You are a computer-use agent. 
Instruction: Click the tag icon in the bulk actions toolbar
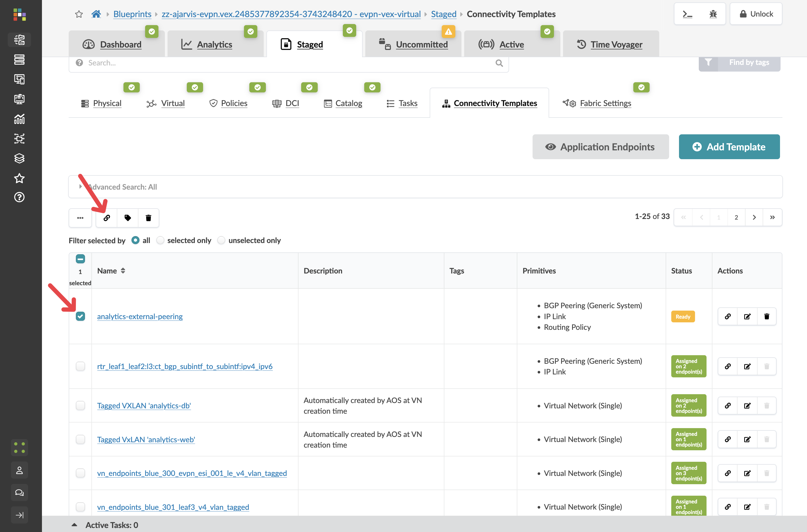pos(127,217)
